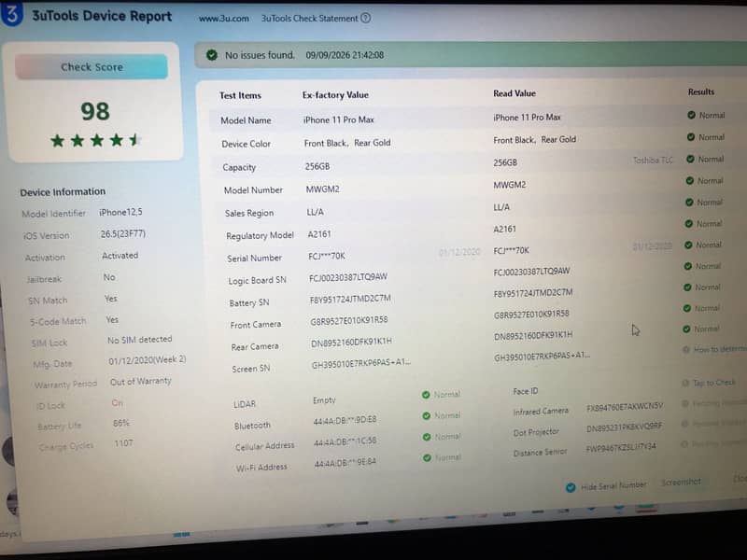The image size is (747, 560).
Task: Click the Normal check icon beside LiDAR
Action: click(426, 395)
